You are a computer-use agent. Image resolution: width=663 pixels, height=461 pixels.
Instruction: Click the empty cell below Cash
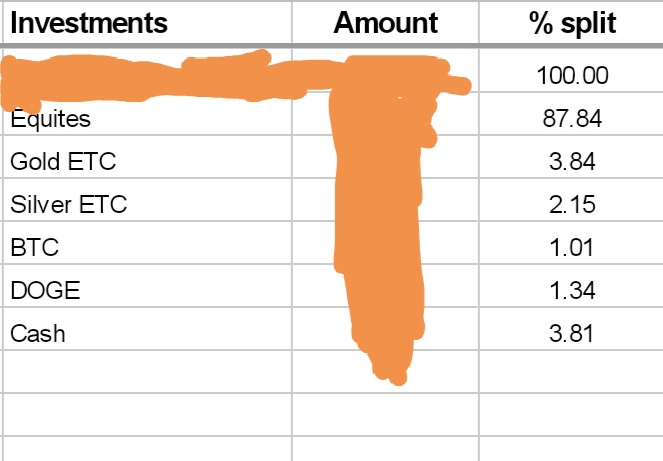point(147,372)
